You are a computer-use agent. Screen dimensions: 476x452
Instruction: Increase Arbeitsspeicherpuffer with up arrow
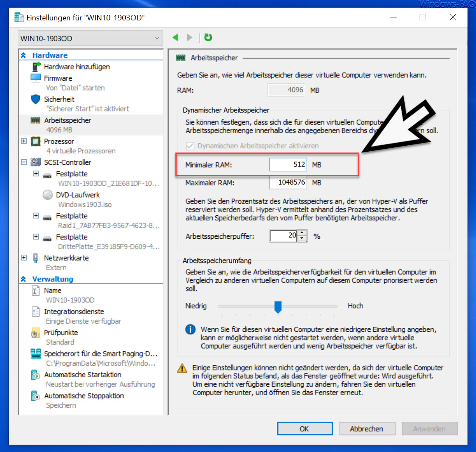[x=302, y=233]
